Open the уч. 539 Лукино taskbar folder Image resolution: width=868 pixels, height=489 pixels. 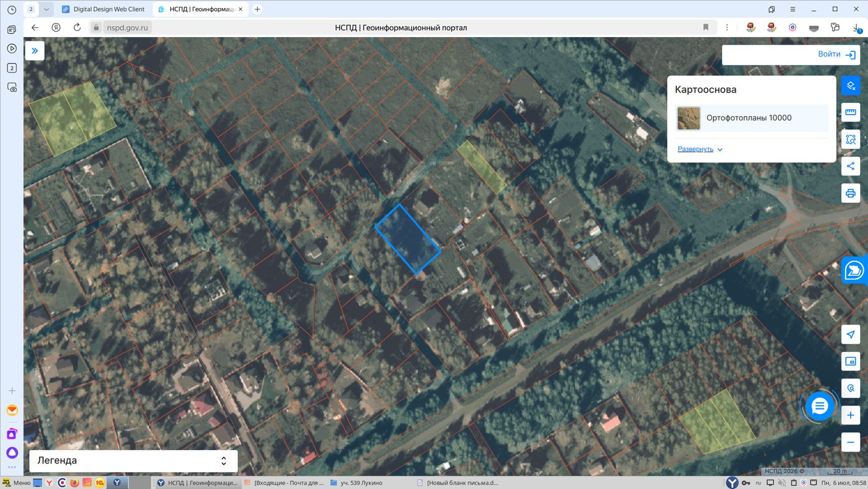pyautogui.click(x=356, y=483)
